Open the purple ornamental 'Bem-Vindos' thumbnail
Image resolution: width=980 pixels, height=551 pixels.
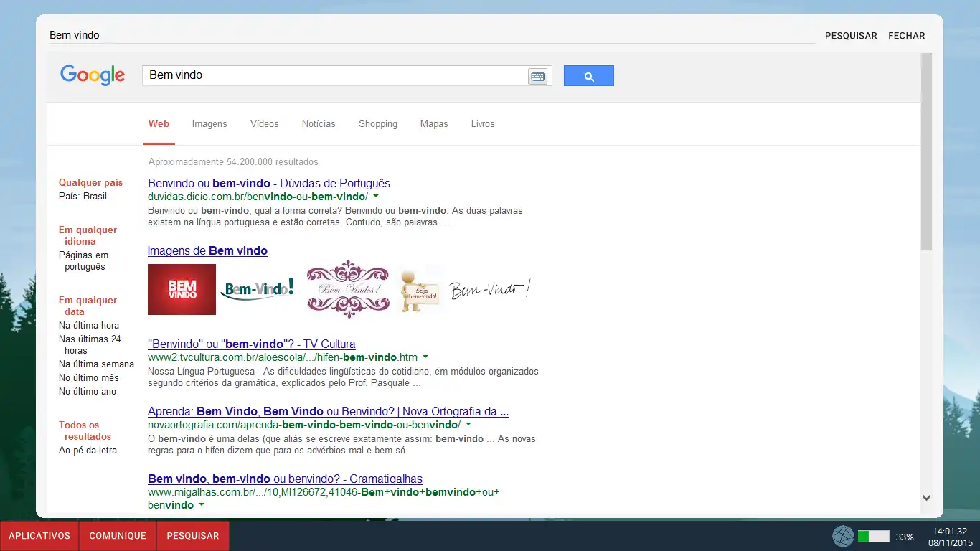(x=348, y=289)
